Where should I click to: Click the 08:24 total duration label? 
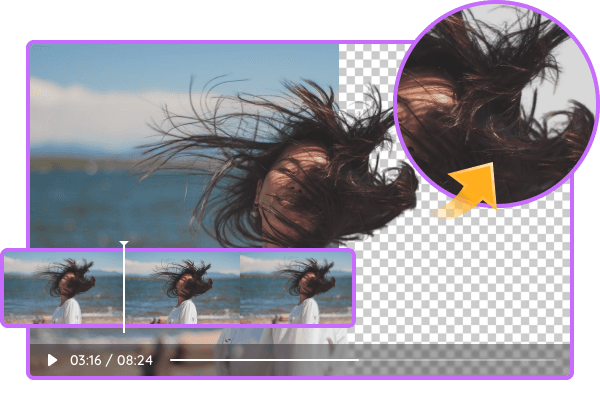tap(135, 360)
